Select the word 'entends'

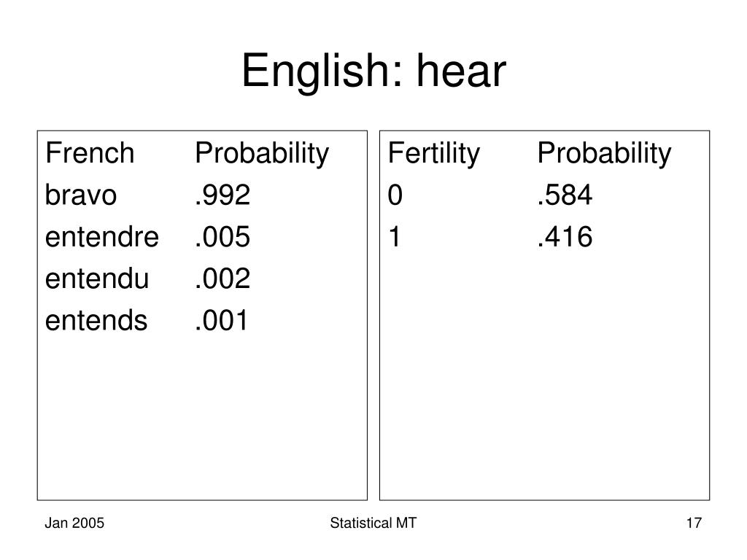pos(96,321)
